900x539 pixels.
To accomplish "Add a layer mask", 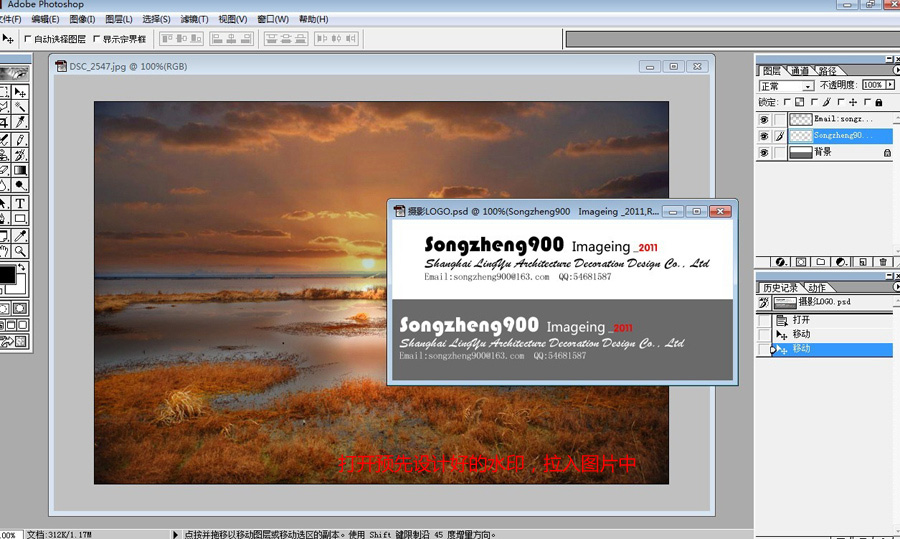I will pos(801,262).
